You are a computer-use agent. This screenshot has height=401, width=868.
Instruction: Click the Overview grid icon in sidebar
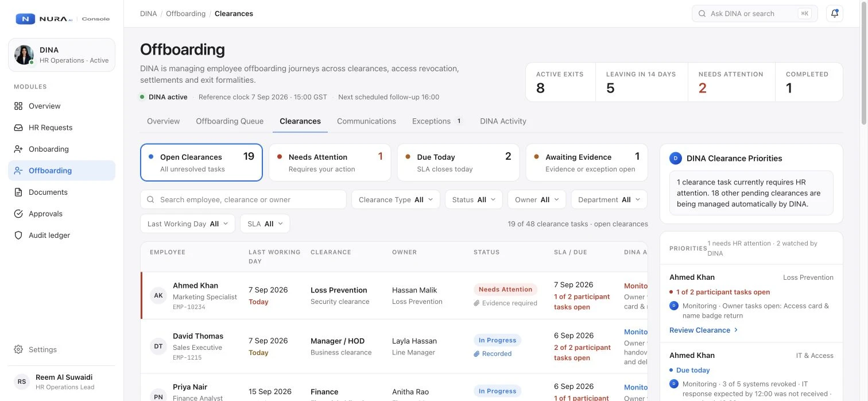pos(18,106)
